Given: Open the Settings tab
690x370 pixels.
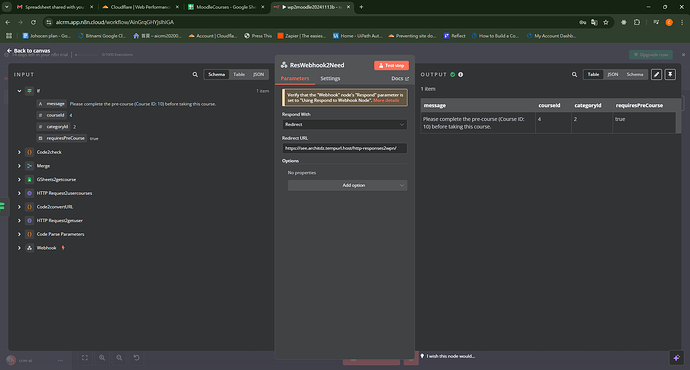Looking at the screenshot, I should (x=330, y=78).
